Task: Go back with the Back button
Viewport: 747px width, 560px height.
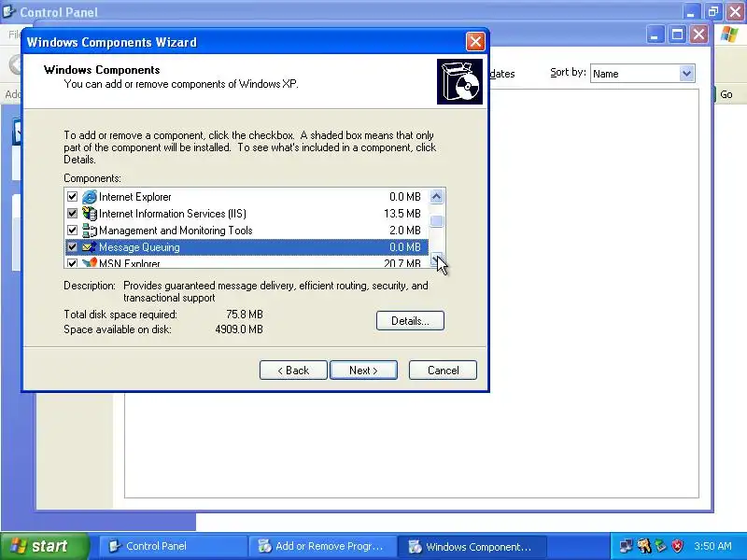Action: tap(293, 370)
